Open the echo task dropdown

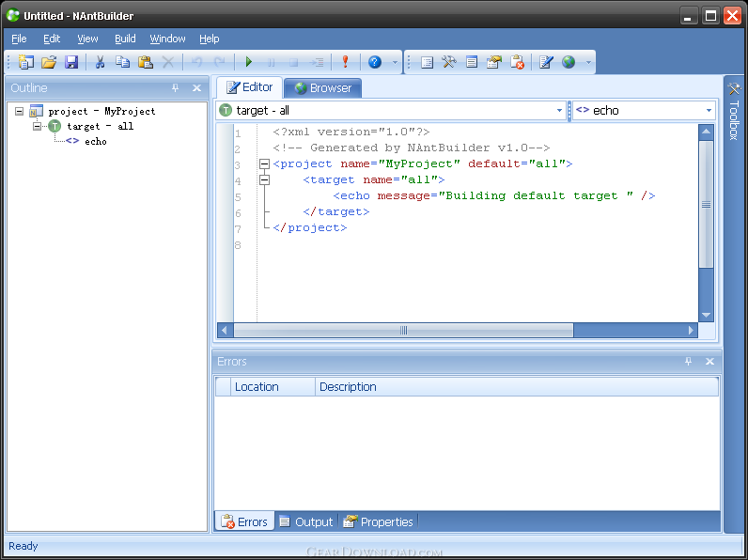coord(709,111)
